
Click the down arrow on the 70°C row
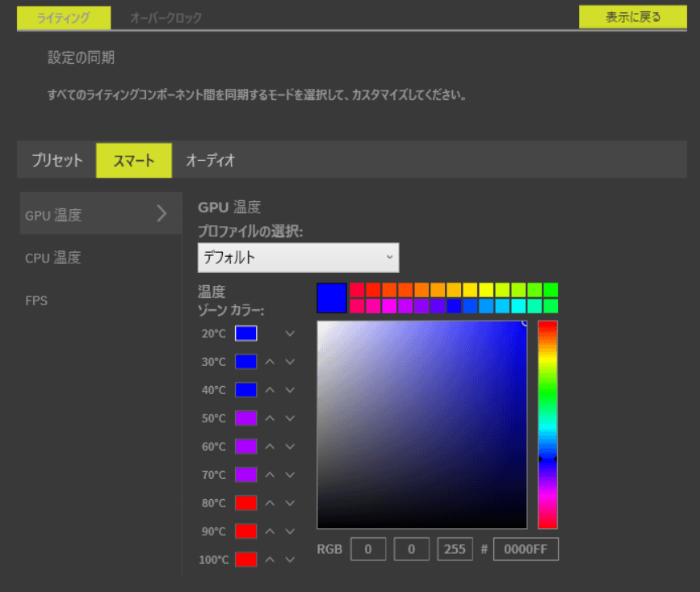click(290, 475)
